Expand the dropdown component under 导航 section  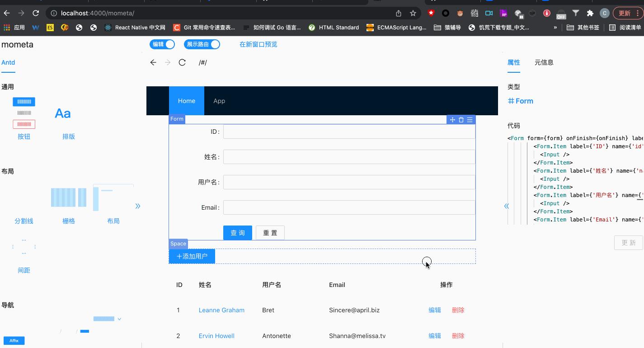119,319
